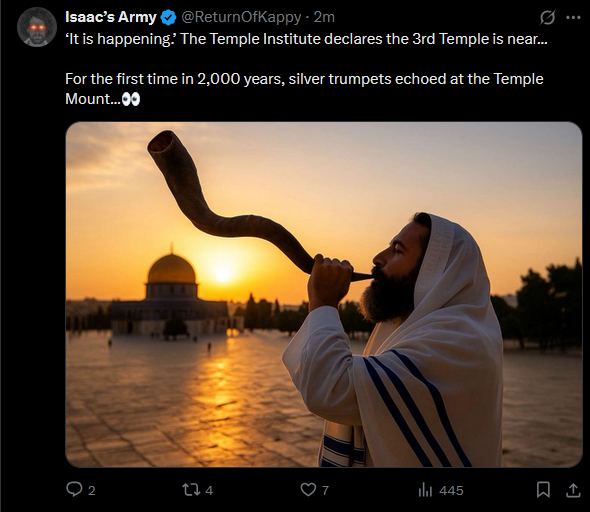Like the post with the heart icon
The width and height of the screenshot is (590, 512).
click(x=308, y=489)
